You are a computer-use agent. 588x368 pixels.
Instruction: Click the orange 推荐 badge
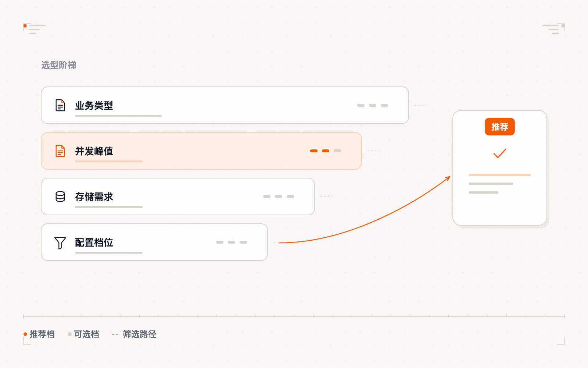(500, 127)
